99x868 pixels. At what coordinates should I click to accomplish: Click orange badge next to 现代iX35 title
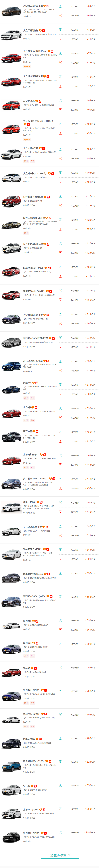point(45,244)
